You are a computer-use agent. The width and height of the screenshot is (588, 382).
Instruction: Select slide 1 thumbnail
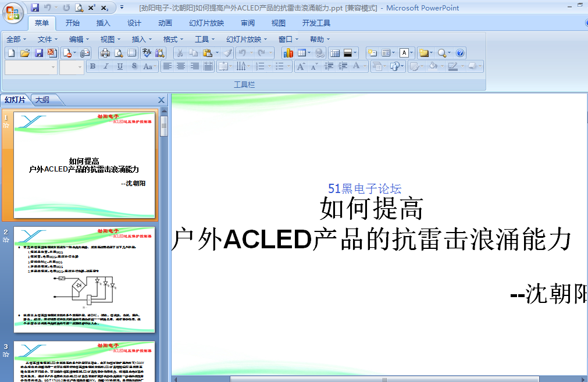pos(84,165)
